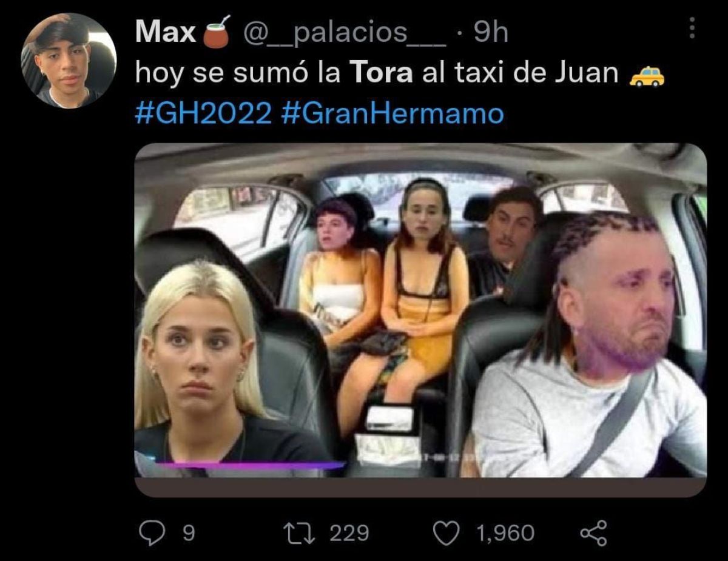Follow the #GranHermamo hashtag

pyautogui.click(x=393, y=113)
